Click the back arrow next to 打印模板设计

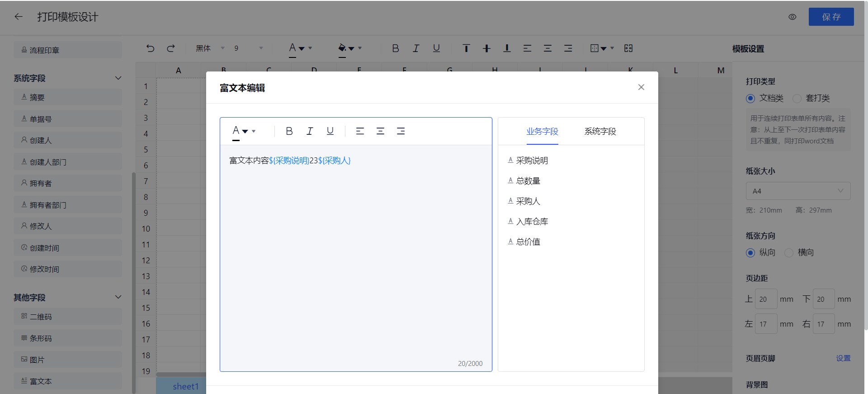tap(19, 17)
